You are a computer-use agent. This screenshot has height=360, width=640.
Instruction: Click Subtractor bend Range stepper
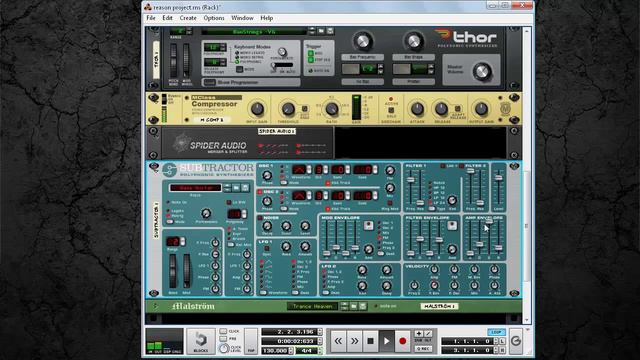click(183, 241)
